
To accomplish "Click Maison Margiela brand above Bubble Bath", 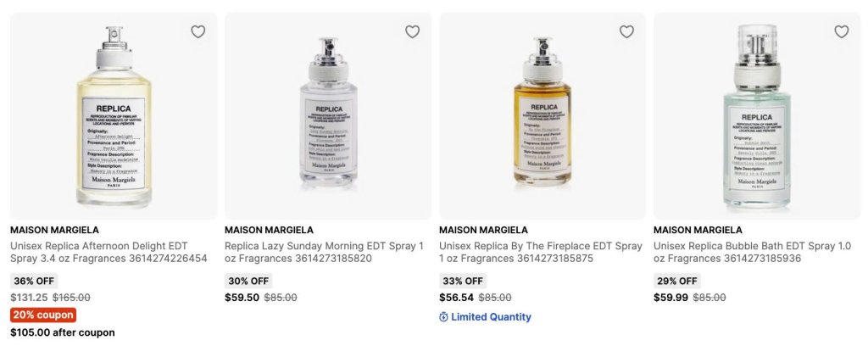I will click(x=698, y=230).
